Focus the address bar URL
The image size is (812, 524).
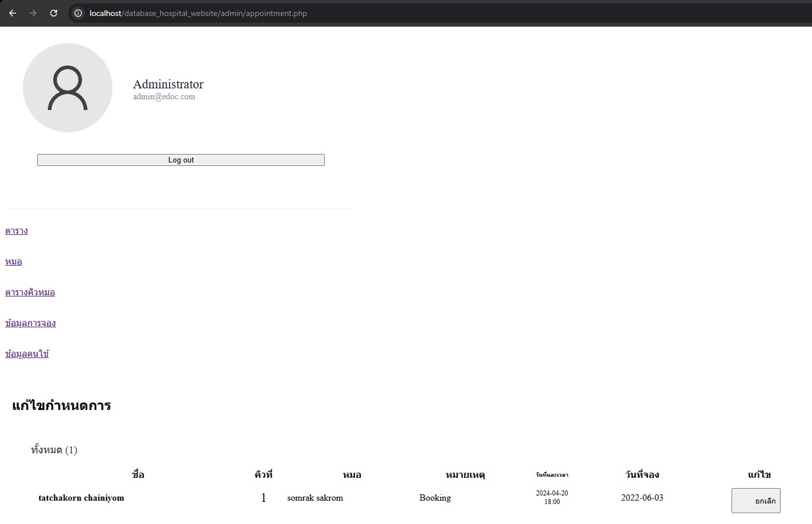pyautogui.click(x=198, y=13)
